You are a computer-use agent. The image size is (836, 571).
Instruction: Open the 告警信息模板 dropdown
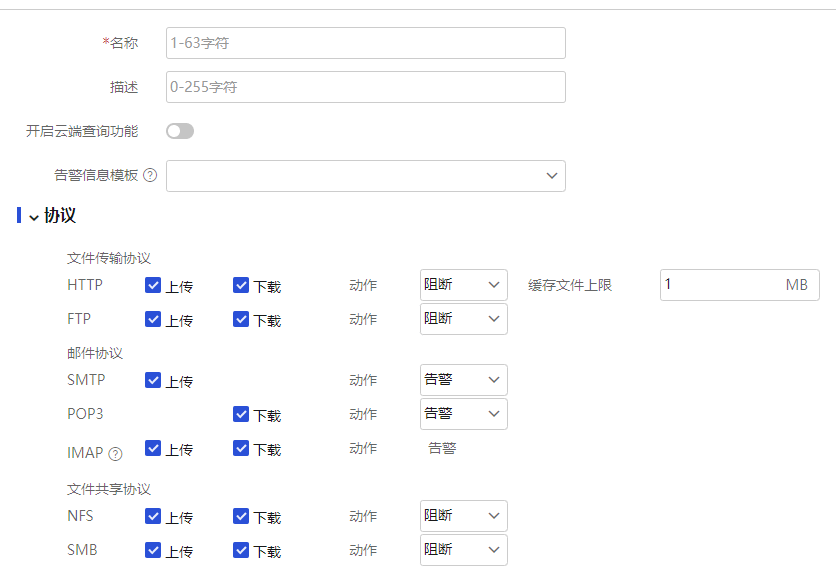tap(365, 176)
